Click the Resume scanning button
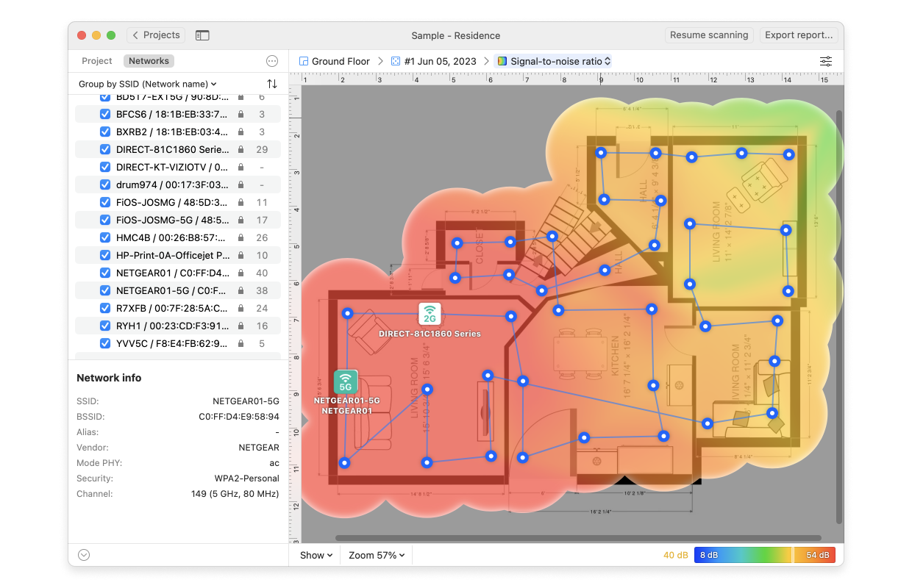Viewport: 912px width, 588px height. [x=708, y=35]
